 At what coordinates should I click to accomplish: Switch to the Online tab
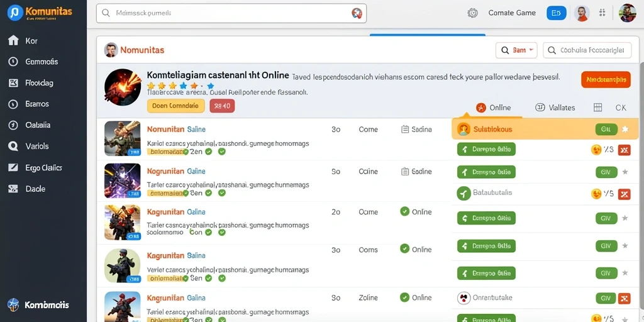click(493, 108)
